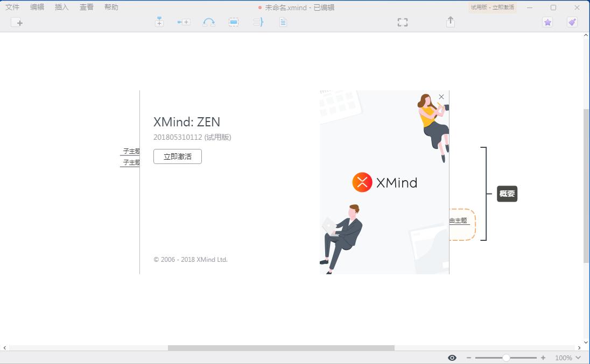Click 试用版 - 立即激活 badge

[x=492, y=7]
